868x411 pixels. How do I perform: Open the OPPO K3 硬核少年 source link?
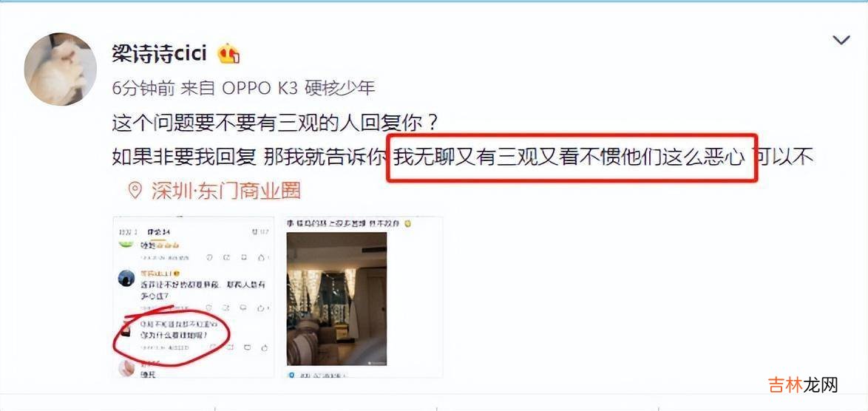pyautogui.click(x=299, y=87)
